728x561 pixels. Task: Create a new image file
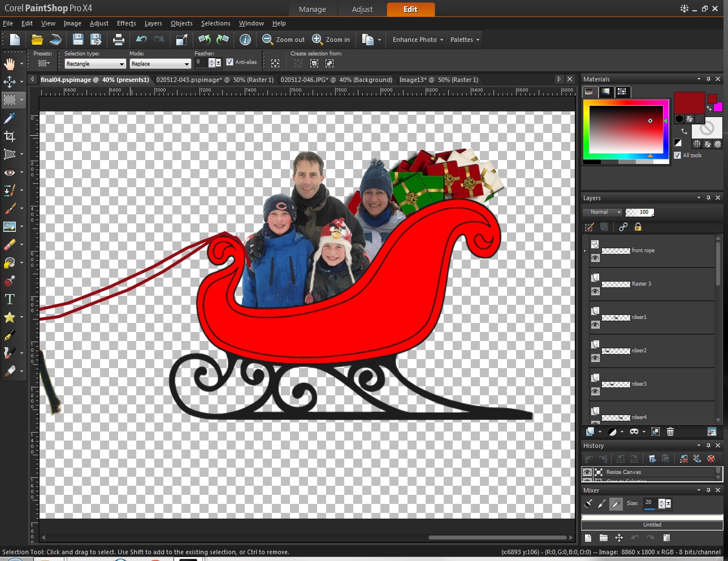(15, 40)
